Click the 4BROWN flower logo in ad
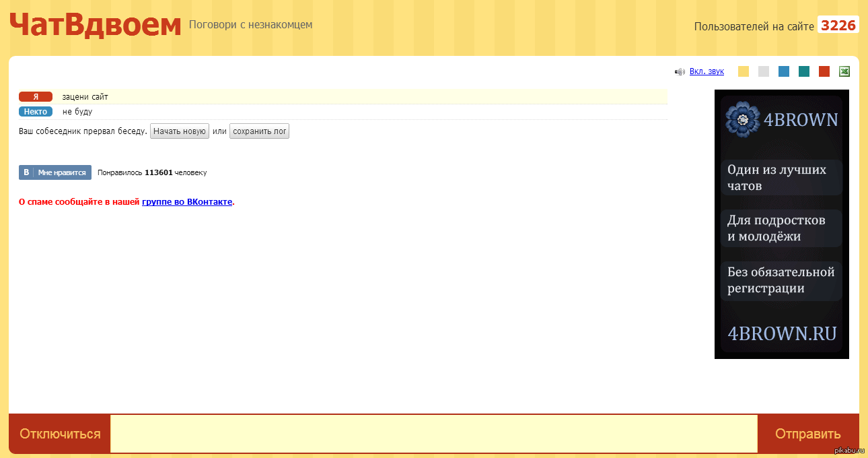Image resolution: width=868 pixels, height=458 pixels. (743, 119)
